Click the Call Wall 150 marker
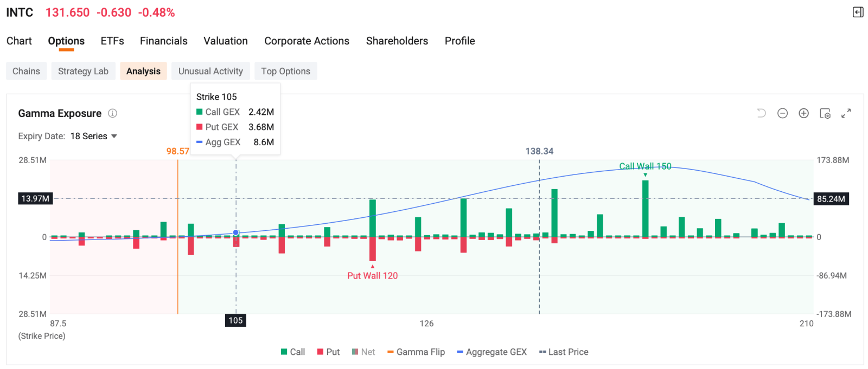The height and width of the screenshot is (369, 868). coord(645,166)
